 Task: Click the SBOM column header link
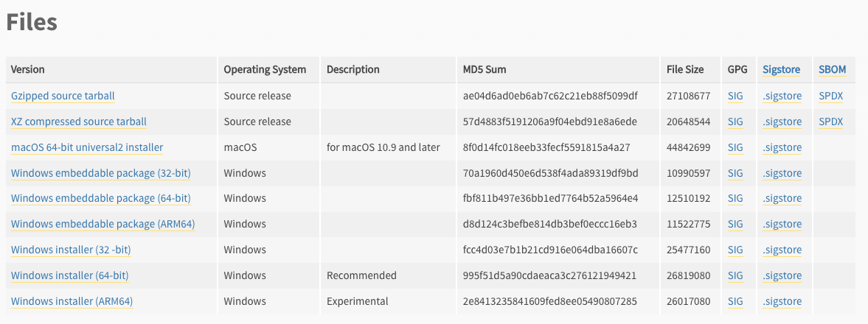tap(832, 69)
